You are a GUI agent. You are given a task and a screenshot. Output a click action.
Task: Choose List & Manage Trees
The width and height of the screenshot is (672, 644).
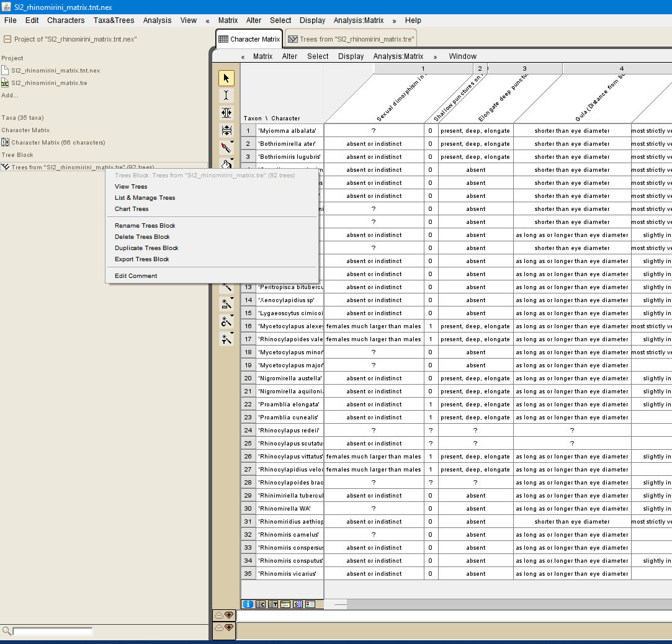[x=145, y=197]
